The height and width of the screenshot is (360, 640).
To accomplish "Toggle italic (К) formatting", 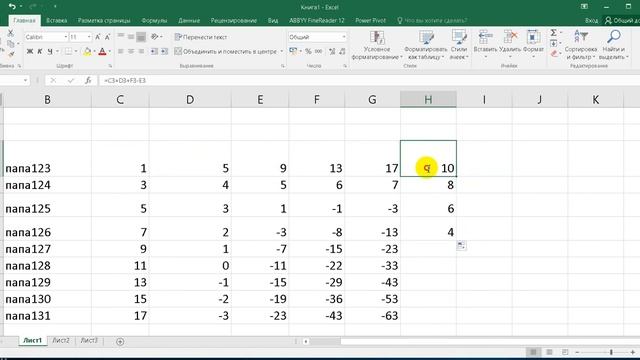I will 40,51.
